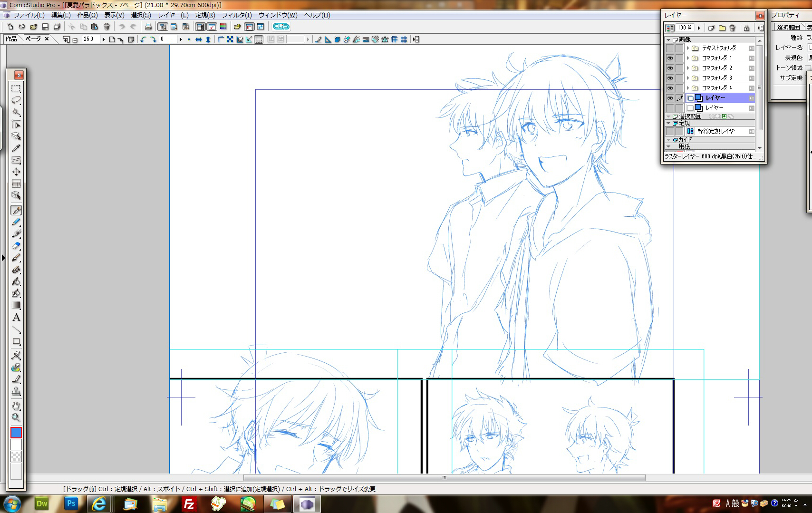This screenshot has height=513, width=812.
Task: Activate the pen tool
Action: 16,210
